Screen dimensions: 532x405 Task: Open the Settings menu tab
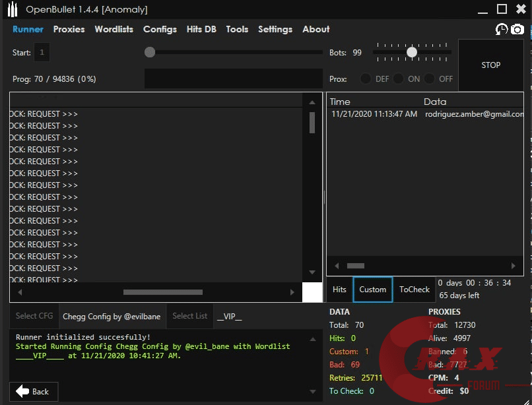pyautogui.click(x=275, y=29)
